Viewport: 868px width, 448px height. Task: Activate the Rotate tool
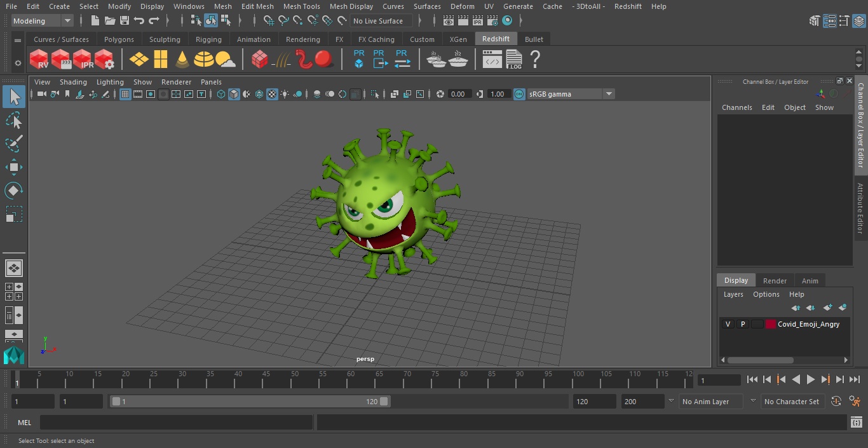14,191
